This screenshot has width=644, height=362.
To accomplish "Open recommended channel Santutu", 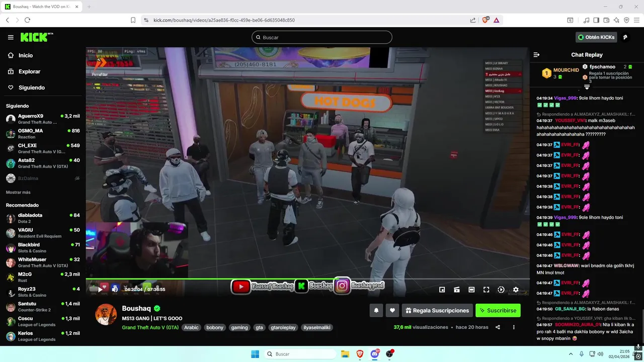I will pos(43,306).
